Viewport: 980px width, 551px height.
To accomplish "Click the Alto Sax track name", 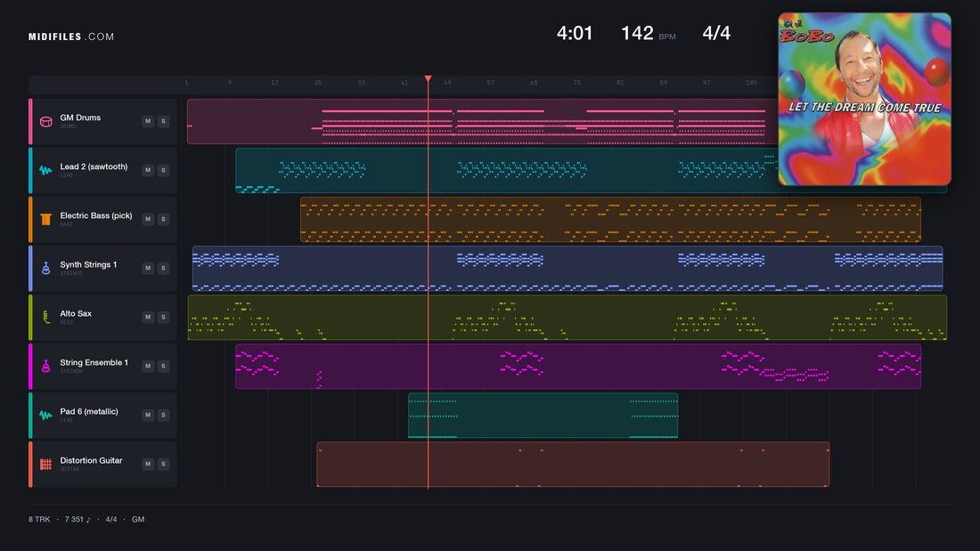I will [76, 313].
